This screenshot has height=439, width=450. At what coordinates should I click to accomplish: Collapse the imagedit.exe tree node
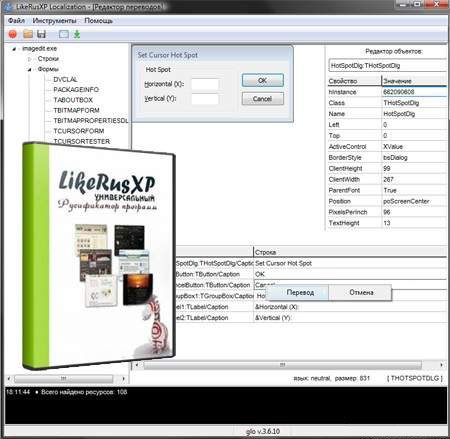(x=14, y=49)
